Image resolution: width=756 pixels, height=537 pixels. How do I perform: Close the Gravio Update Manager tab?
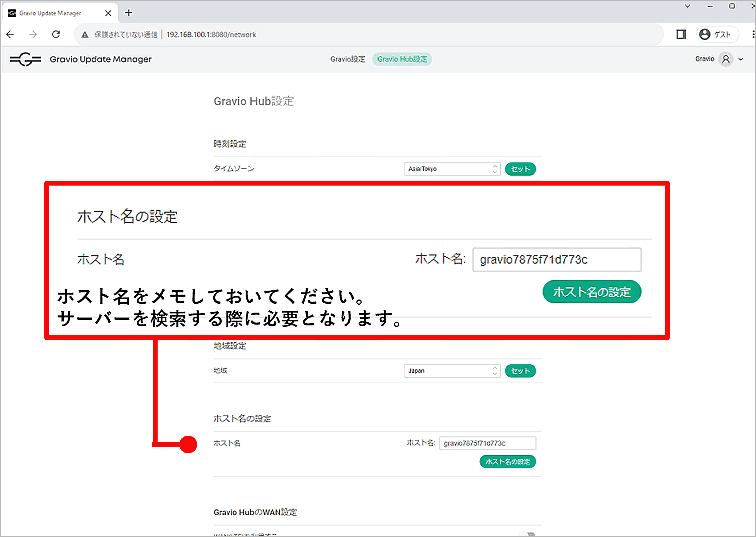108,13
